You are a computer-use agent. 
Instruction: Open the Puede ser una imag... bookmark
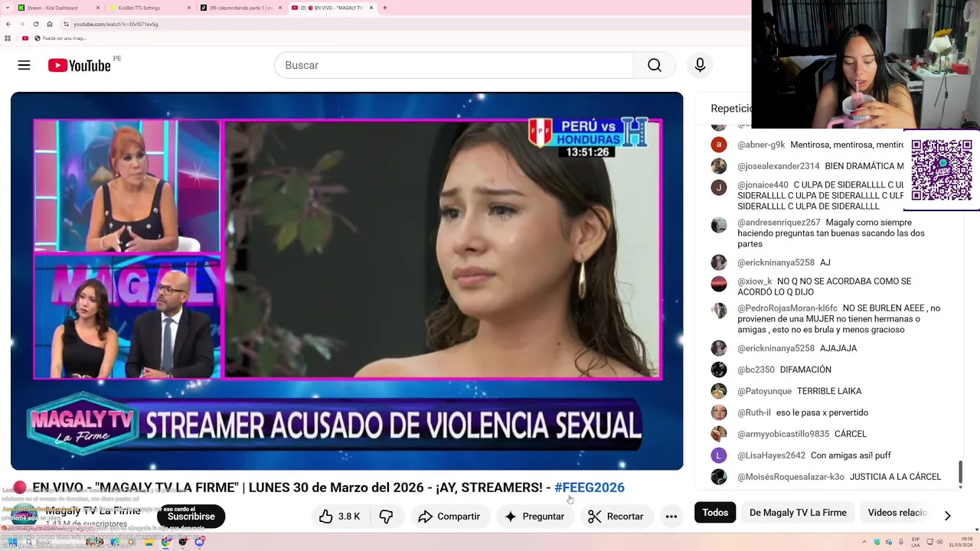point(60,37)
